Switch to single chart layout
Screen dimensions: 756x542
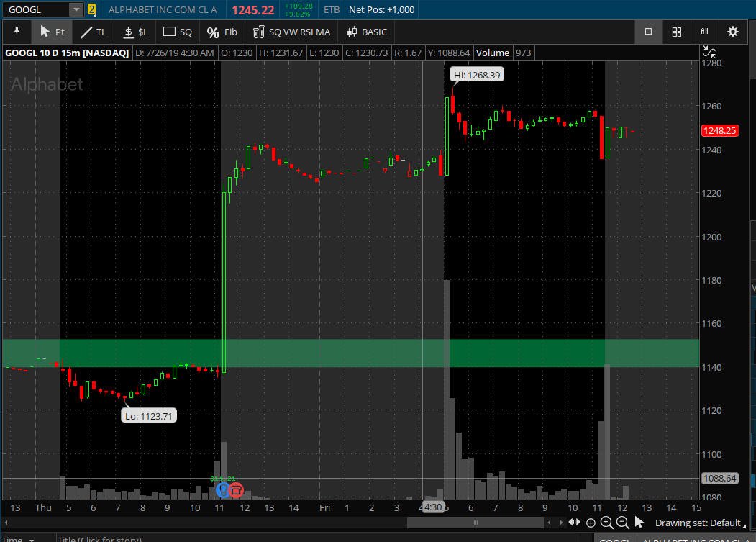[649, 32]
